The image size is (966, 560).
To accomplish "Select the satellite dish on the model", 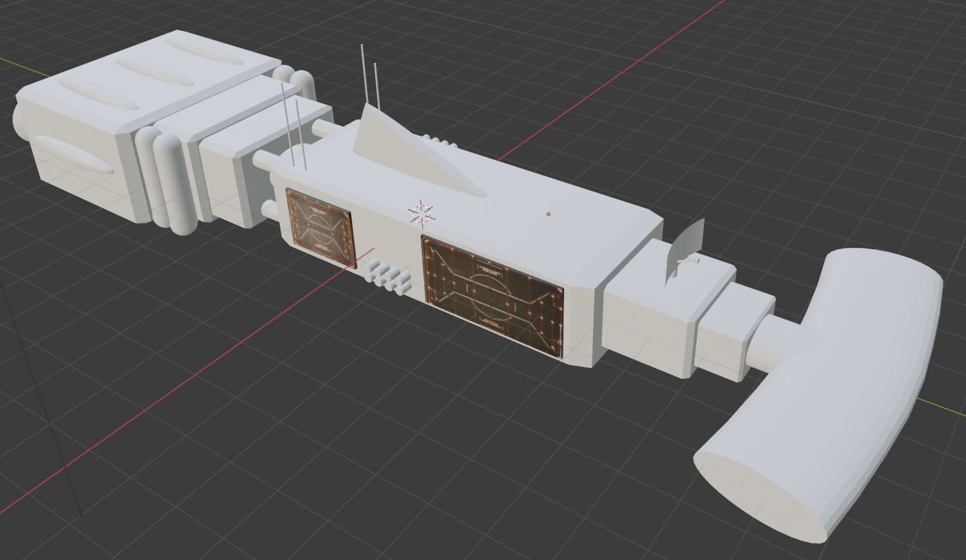I will tap(686, 250).
